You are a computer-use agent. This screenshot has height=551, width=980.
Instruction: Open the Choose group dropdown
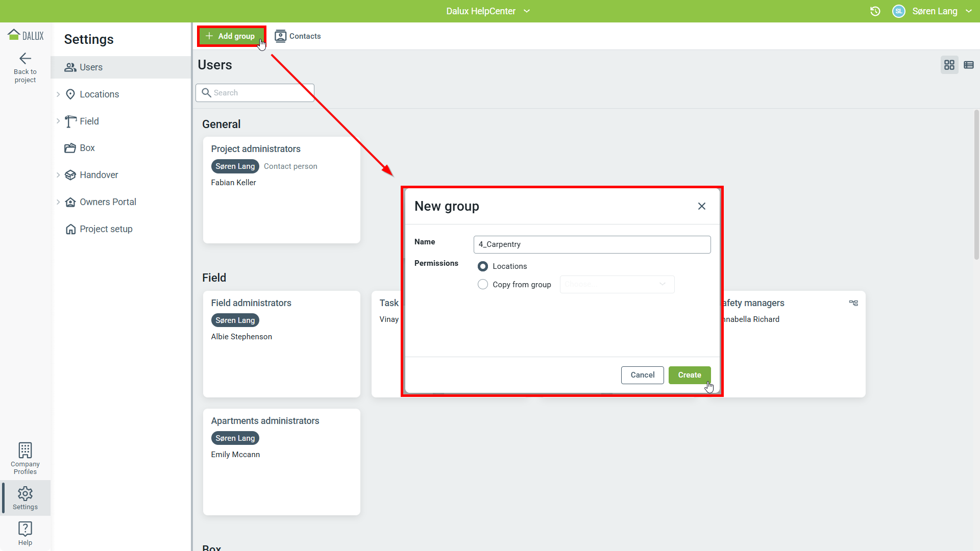(617, 285)
